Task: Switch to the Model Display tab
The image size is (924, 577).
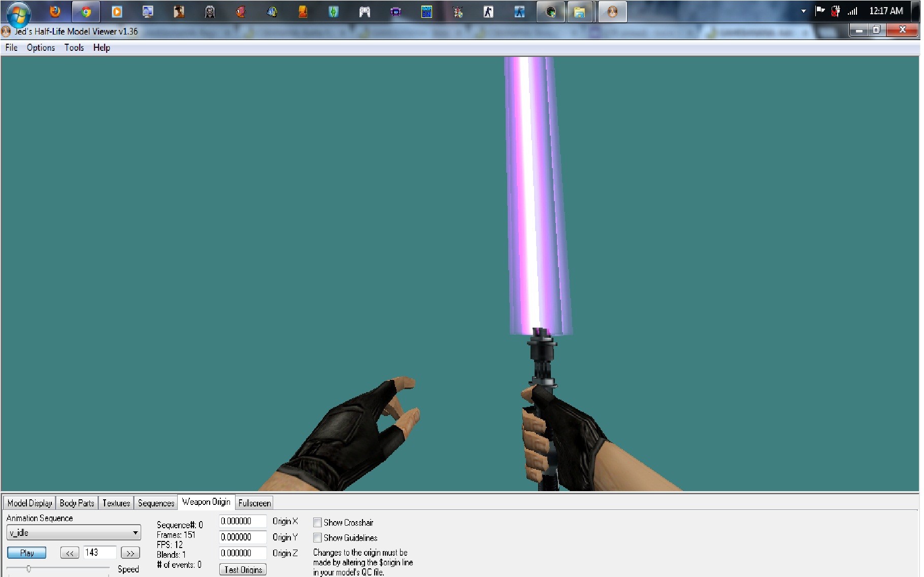Action: pos(29,503)
